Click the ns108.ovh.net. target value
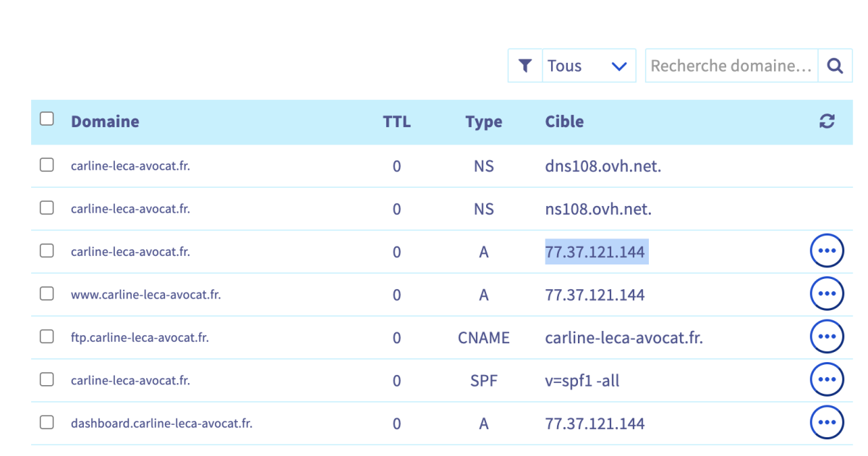This screenshot has width=868, height=456. 598,209
